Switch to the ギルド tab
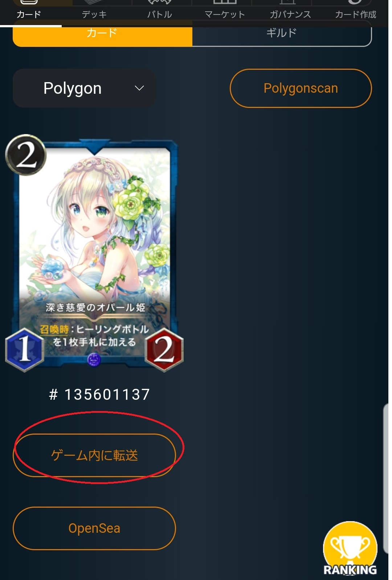Image resolution: width=392 pixels, height=580 pixels. (282, 33)
